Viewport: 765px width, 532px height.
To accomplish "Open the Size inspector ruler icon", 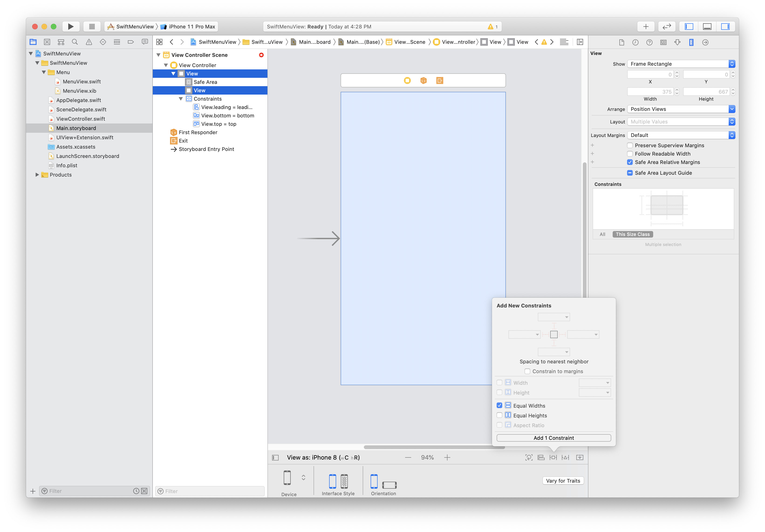I will pyautogui.click(x=691, y=42).
